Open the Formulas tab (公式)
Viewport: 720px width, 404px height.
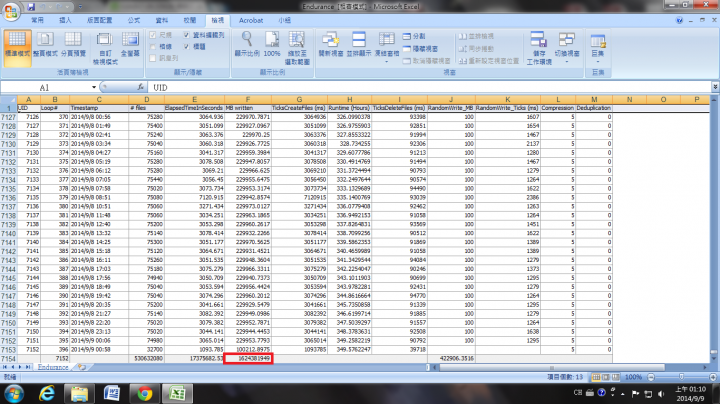134,20
